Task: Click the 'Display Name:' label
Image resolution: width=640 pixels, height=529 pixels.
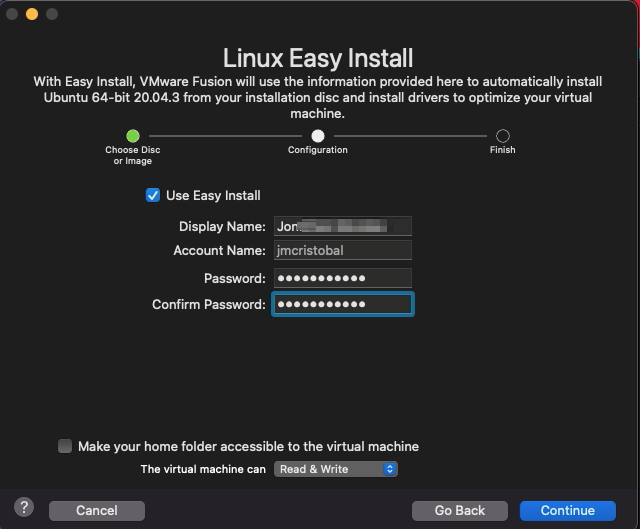Action: (222, 227)
